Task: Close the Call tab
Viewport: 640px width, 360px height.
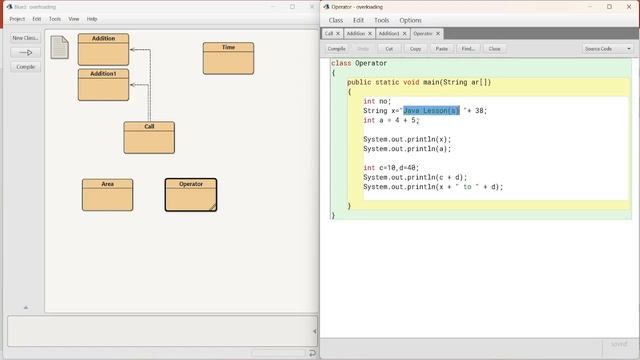Action: pos(338,33)
